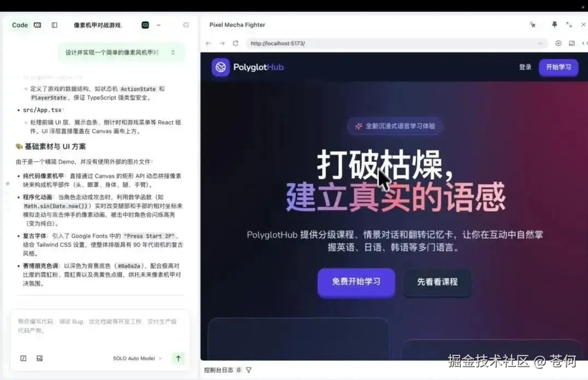Image resolution: width=588 pixels, height=380 pixels.
Task: Go forward in the preview browser
Action: click(222, 44)
